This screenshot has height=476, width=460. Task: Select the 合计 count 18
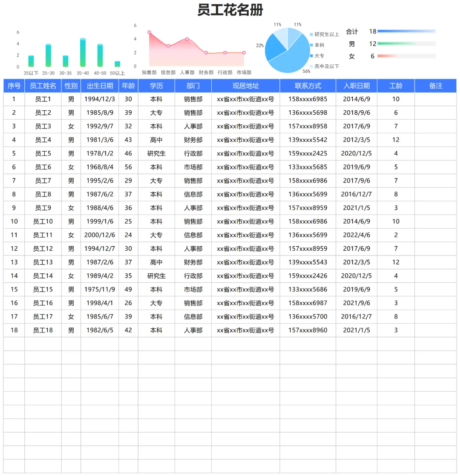pos(373,31)
